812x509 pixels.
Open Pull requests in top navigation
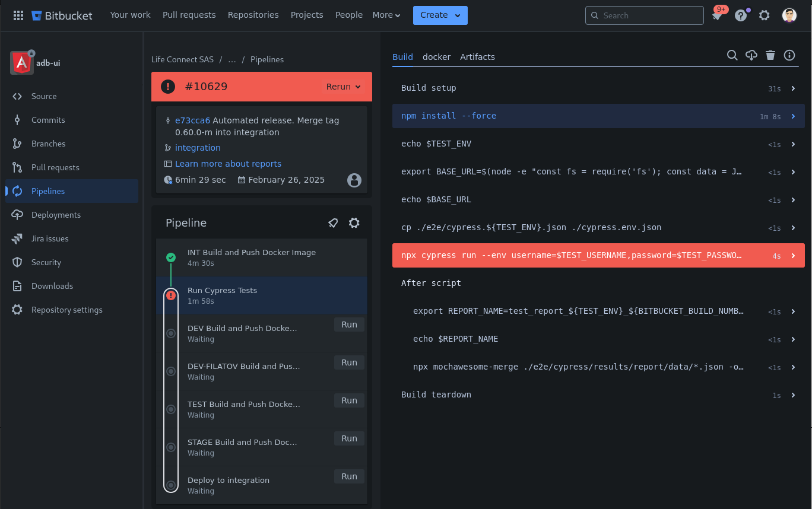[x=189, y=15]
